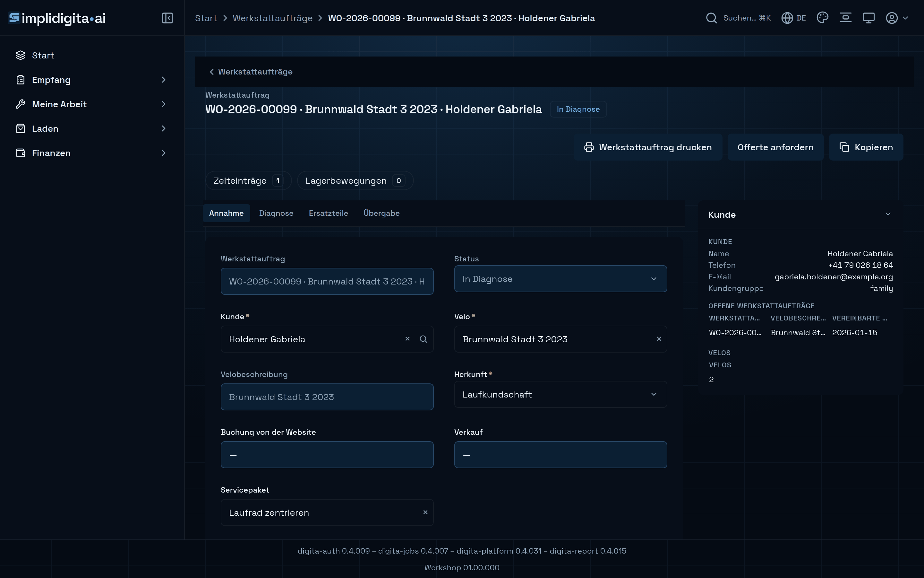The height and width of the screenshot is (578, 924).
Task: Switch to the Diagnose tab
Action: point(276,213)
